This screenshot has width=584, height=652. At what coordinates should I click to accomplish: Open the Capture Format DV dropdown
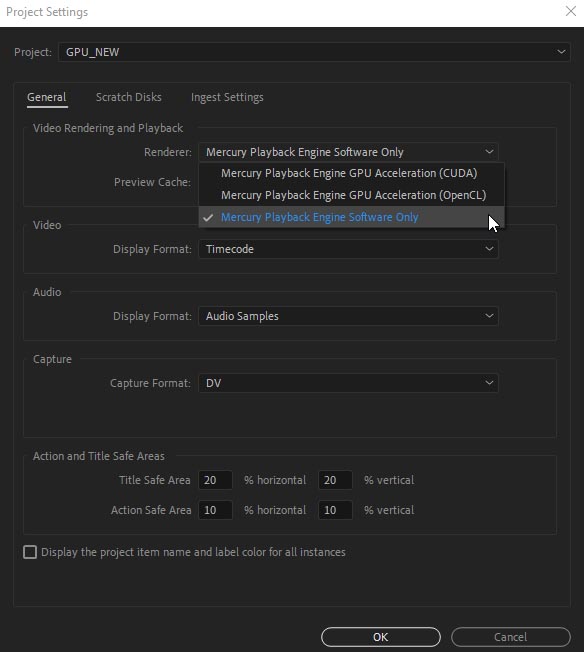point(349,383)
